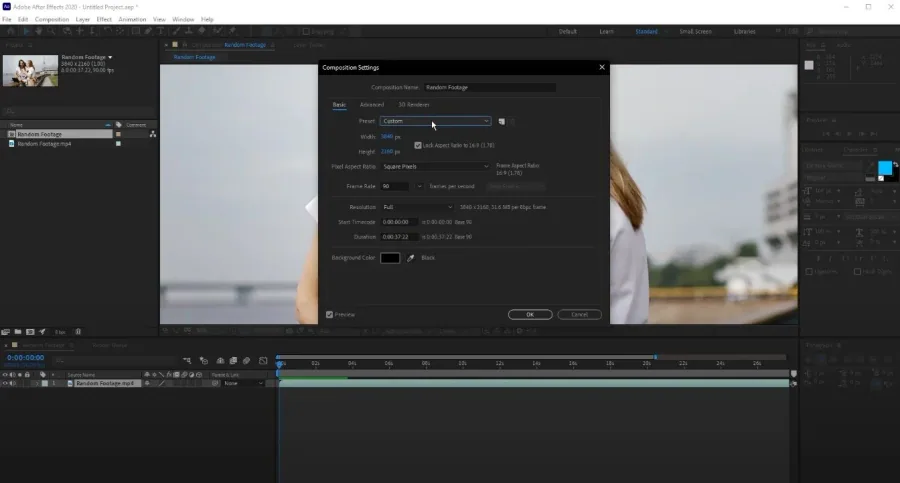The image size is (900, 483).
Task: Open the Pixel Aspect Ratio Square Pixels dropdown
Action: [435, 167]
